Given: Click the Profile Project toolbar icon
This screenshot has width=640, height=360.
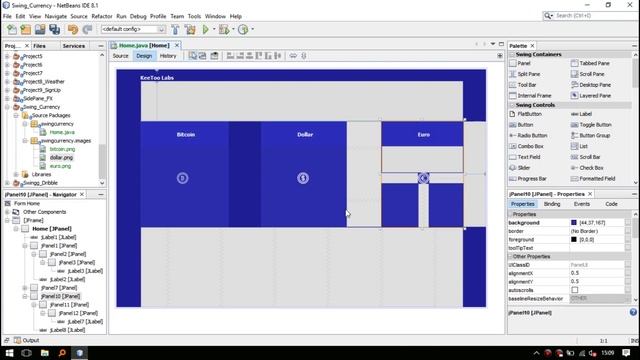Looking at the screenshot, I should tap(243, 29).
